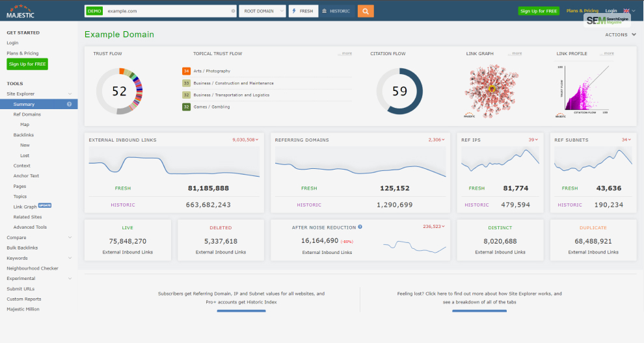This screenshot has height=343, width=644.
Task: Collapse the Site Explorer section
Action: (x=70, y=94)
